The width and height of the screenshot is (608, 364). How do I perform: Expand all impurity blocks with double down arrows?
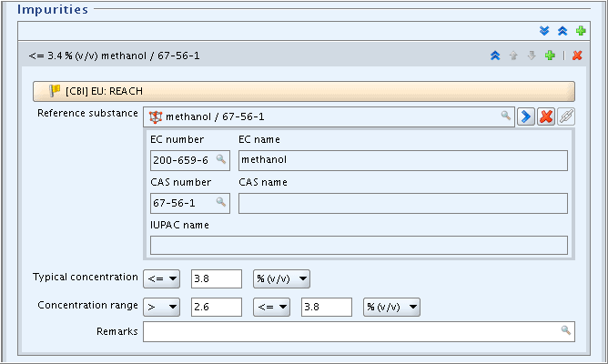[544, 31]
